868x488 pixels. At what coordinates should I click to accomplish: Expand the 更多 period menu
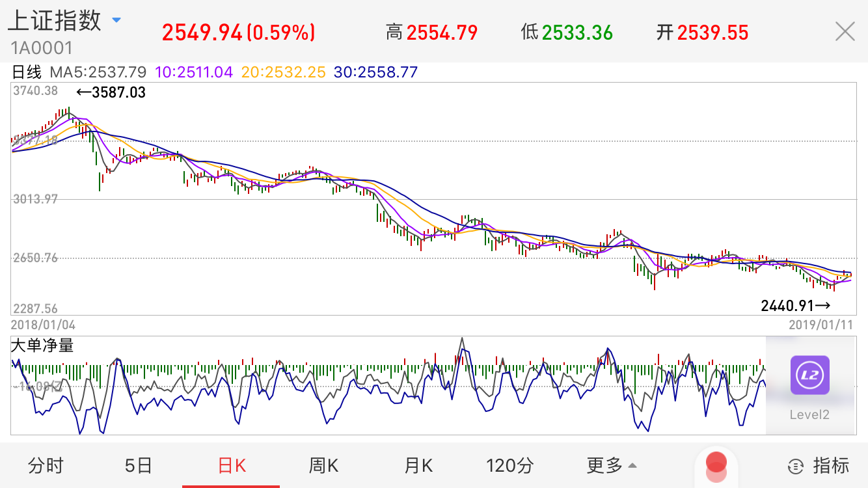click(x=612, y=465)
